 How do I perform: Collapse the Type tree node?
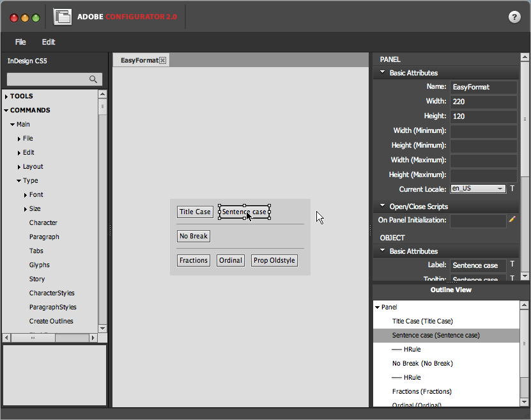pos(19,181)
